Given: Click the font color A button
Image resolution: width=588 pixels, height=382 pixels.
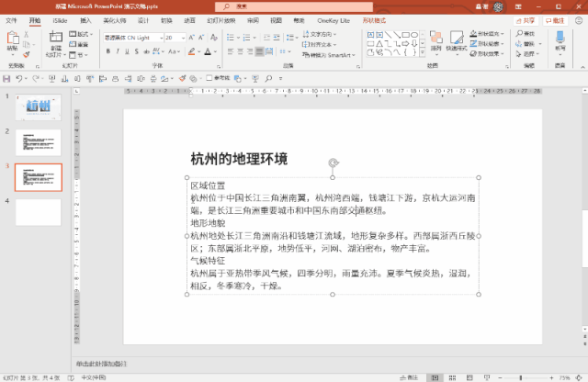Looking at the screenshot, I should pos(208,51).
